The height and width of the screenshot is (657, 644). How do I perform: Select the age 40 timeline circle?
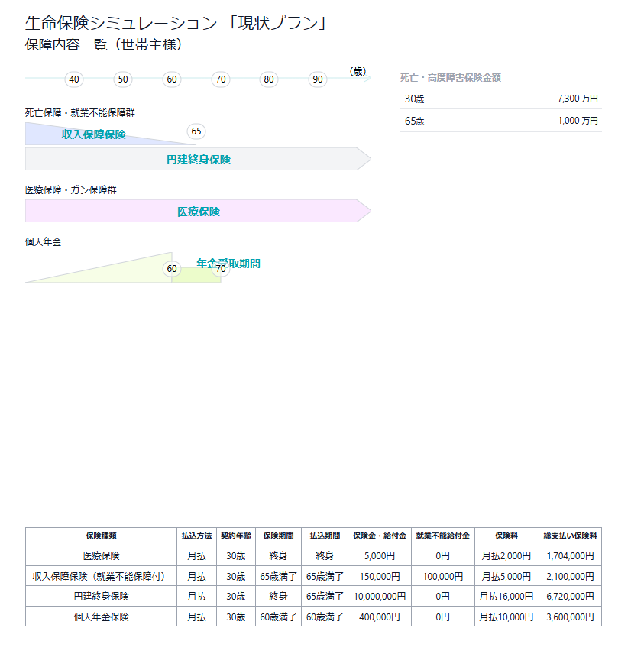[x=73, y=79]
